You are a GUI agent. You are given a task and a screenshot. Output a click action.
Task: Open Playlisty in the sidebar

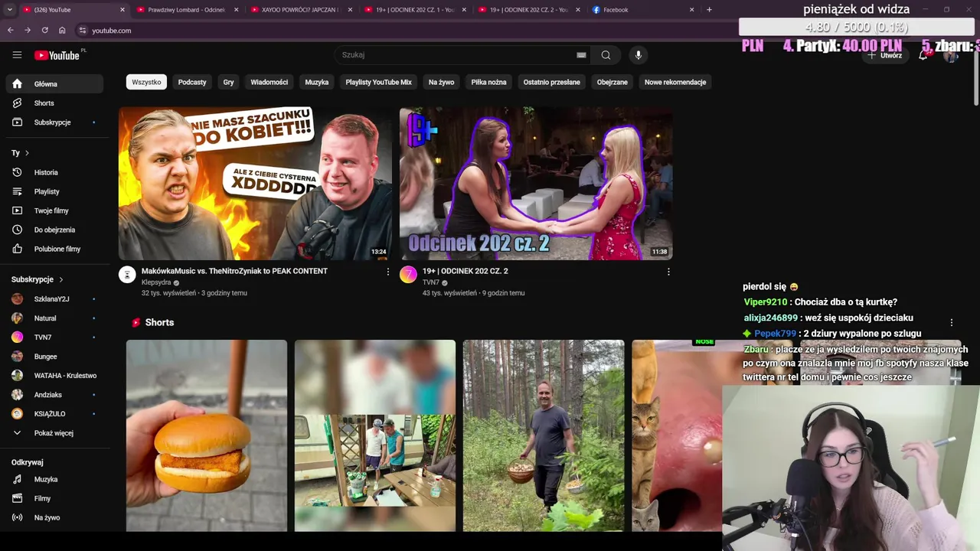54,191
